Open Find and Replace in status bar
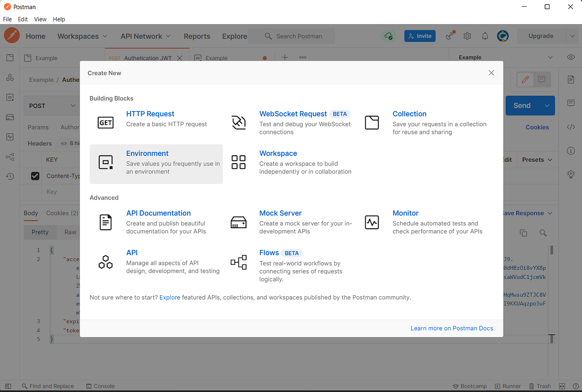 48,386
